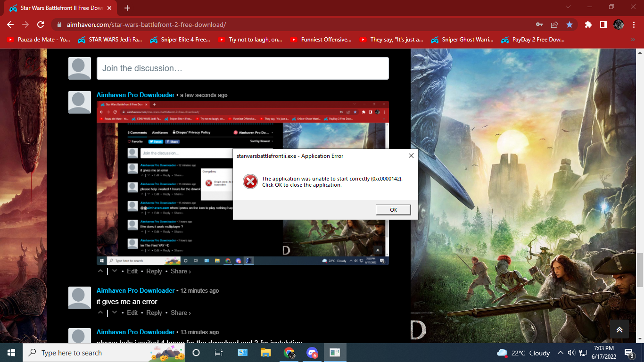Click the scroll-to-top arrow button

point(619,329)
